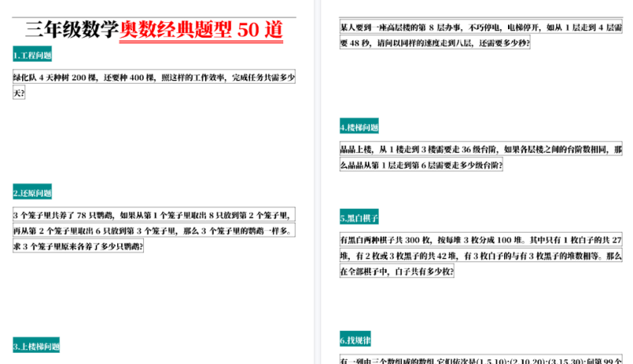Click the line starting 3 个笼子里共养了 78 只鹦鹉
The height and width of the screenshot is (364, 633).
pyautogui.click(x=154, y=214)
